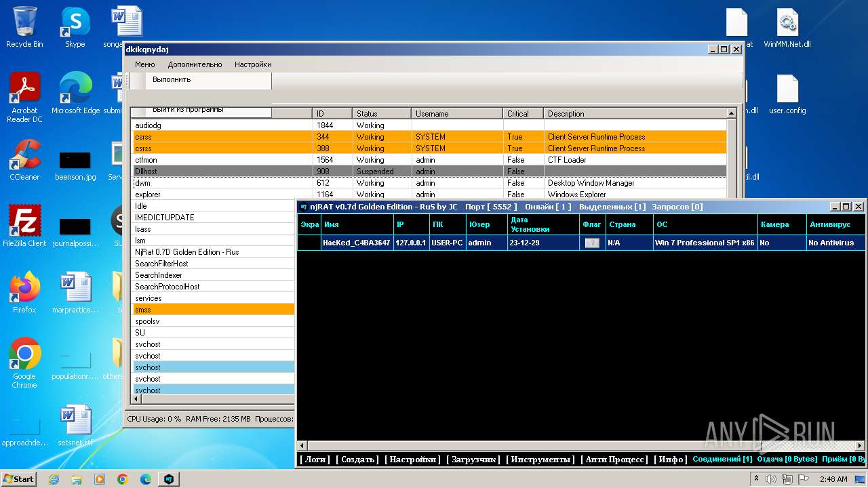Select csrss process with ID 388
Screen dimensions: 868x488
point(429,148)
